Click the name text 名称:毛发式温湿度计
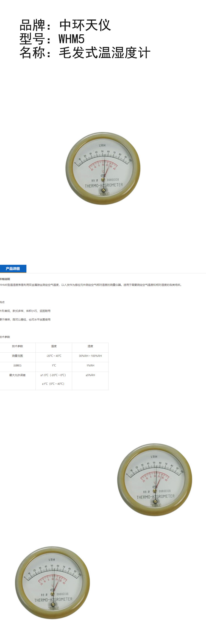206x644 pixels. [85, 52]
